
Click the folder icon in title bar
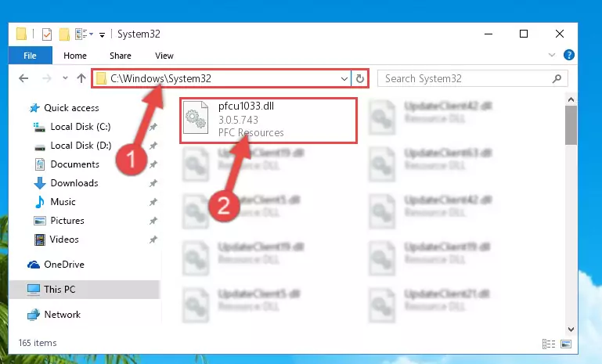(x=21, y=34)
